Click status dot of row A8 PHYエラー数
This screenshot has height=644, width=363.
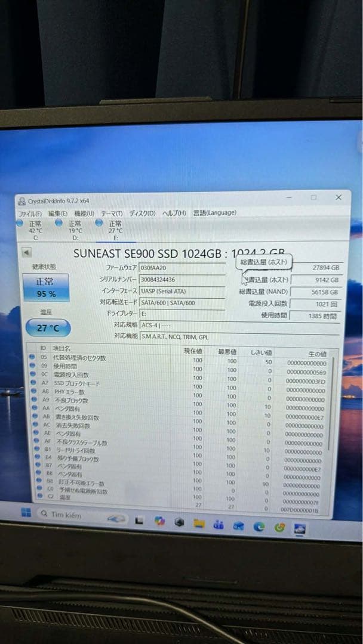pyautogui.click(x=33, y=391)
